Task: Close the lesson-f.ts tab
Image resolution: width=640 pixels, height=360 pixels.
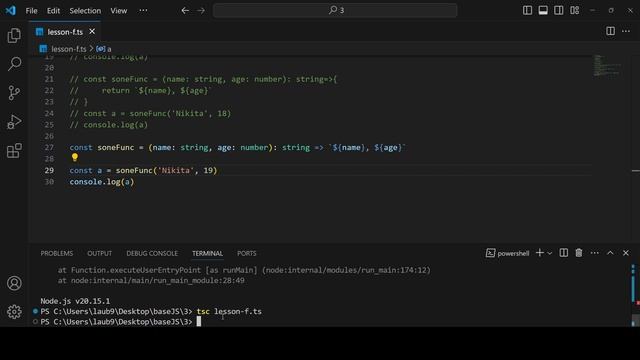Action: click(x=92, y=31)
